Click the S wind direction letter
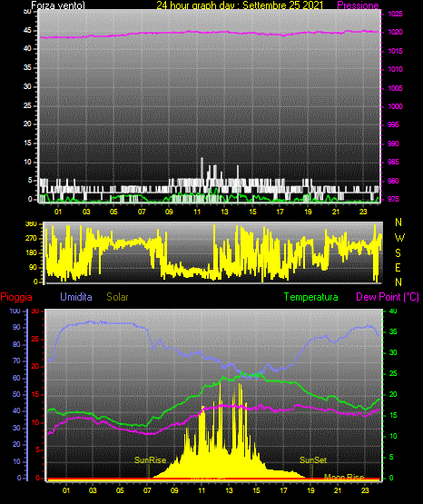 tap(398, 253)
